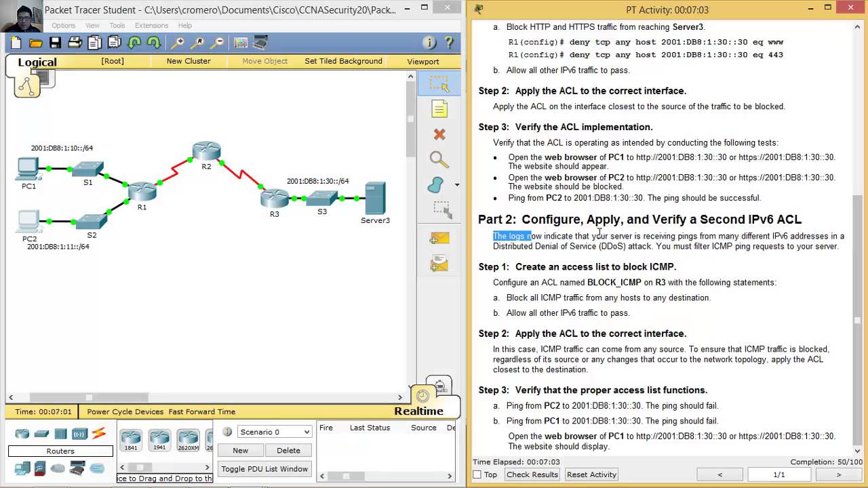Choose the Place Note tool
Viewport: 868px width, 488px height.
tap(439, 108)
